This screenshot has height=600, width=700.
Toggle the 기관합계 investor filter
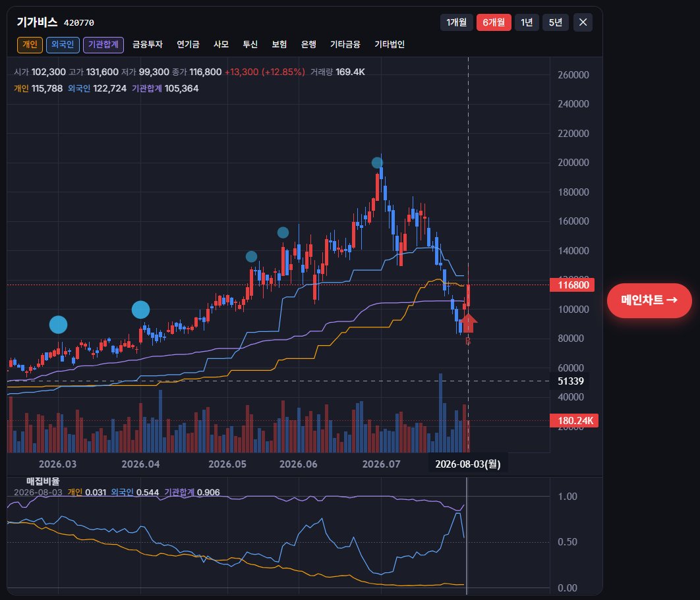103,45
